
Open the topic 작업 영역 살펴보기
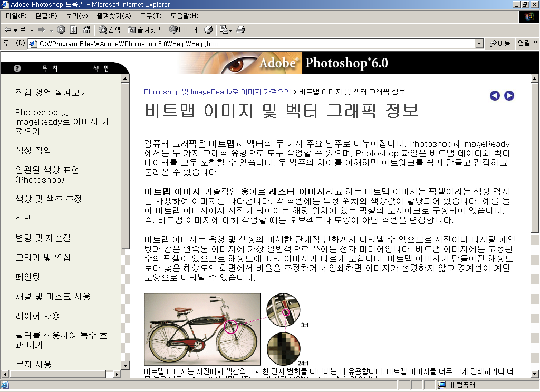pos(52,92)
